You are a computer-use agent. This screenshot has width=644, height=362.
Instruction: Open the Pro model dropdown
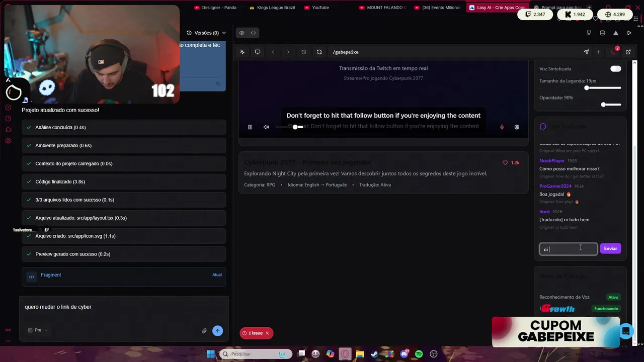(x=38, y=330)
